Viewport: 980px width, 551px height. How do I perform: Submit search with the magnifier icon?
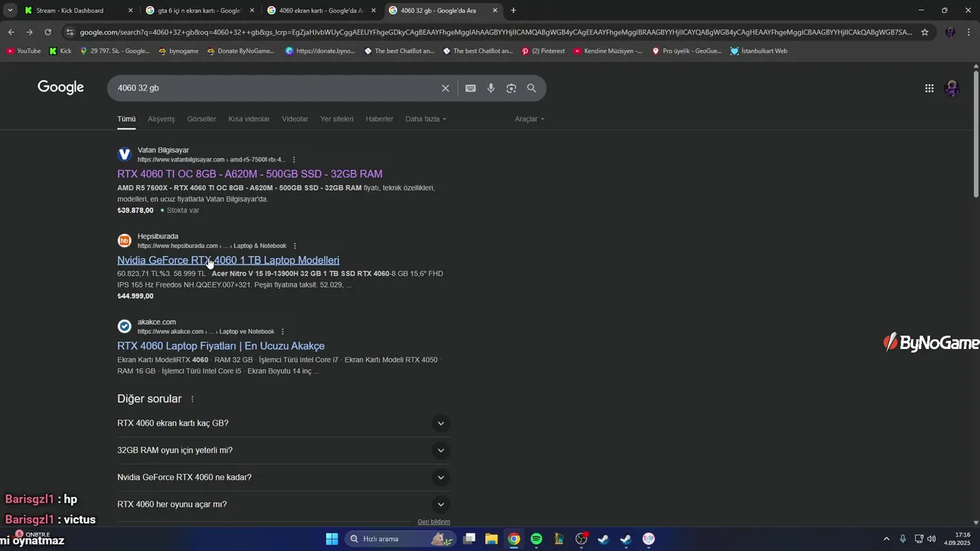click(x=531, y=88)
